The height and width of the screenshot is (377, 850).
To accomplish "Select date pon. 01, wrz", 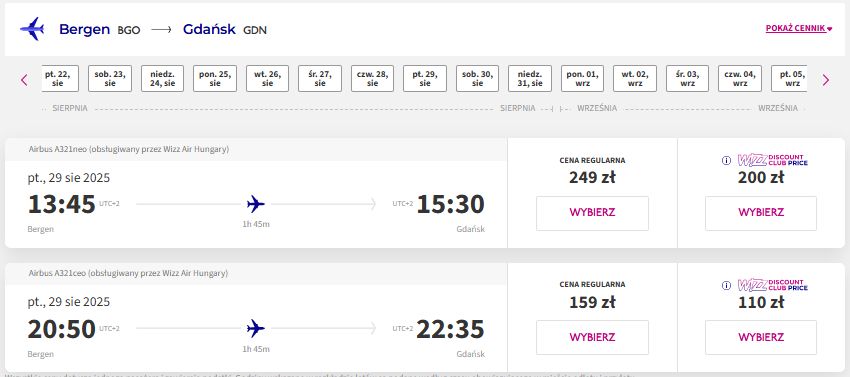I will coord(582,79).
